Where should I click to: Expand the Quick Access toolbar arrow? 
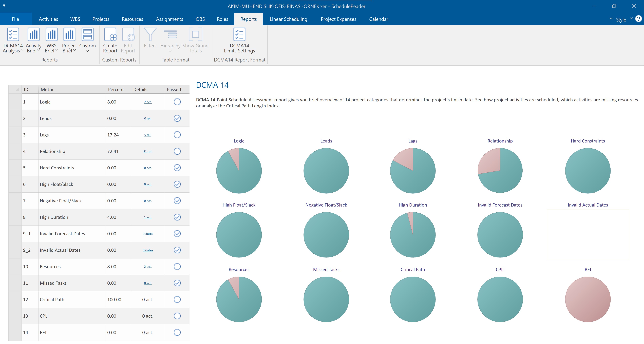[4, 5]
